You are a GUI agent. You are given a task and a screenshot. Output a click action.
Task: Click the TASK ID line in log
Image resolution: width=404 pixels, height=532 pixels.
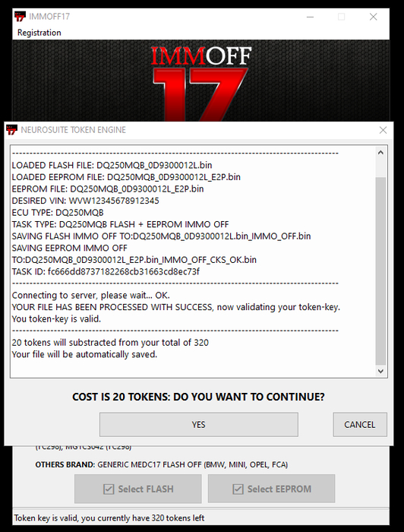(106, 271)
